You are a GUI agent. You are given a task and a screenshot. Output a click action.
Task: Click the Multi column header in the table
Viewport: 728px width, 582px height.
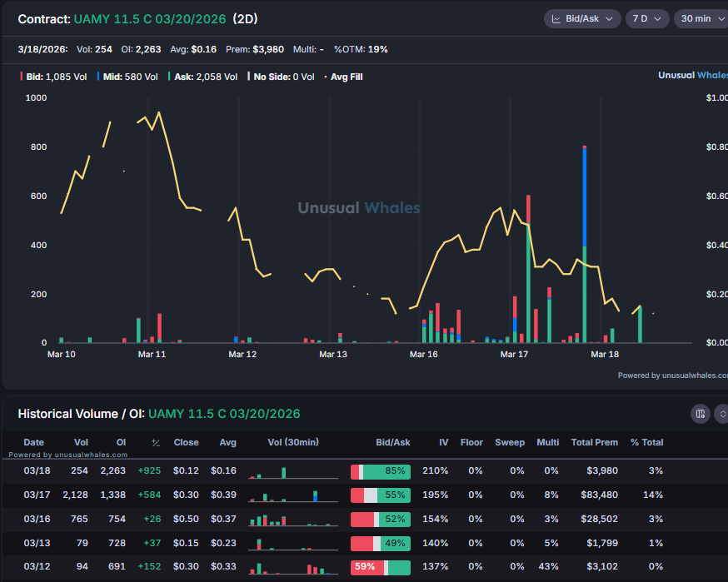548,442
